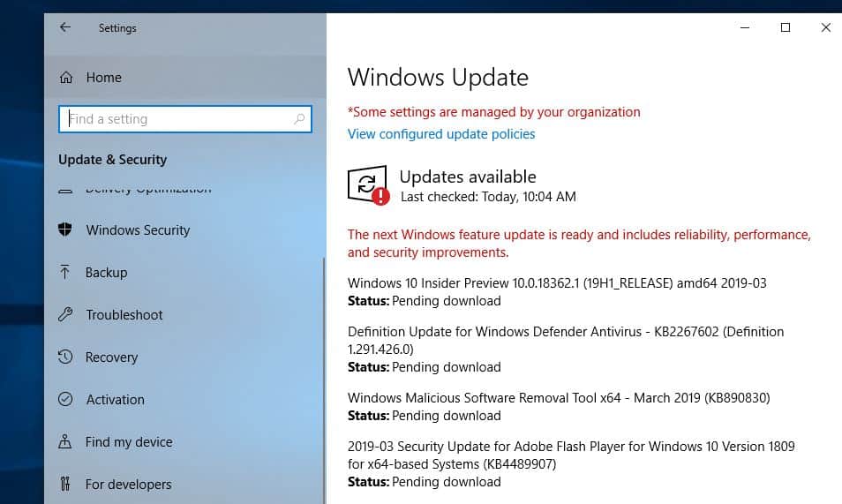Click the magnifier search icon

(x=299, y=119)
